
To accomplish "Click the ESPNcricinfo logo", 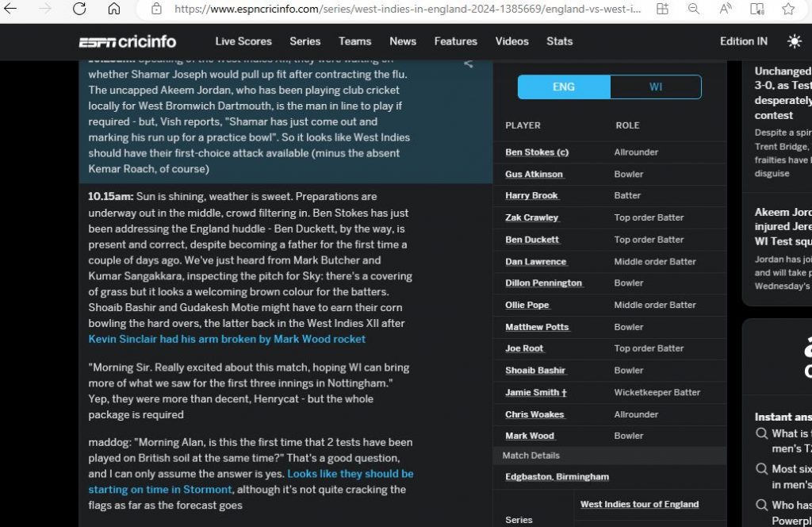I will pyautogui.click(x=127, y=41).
